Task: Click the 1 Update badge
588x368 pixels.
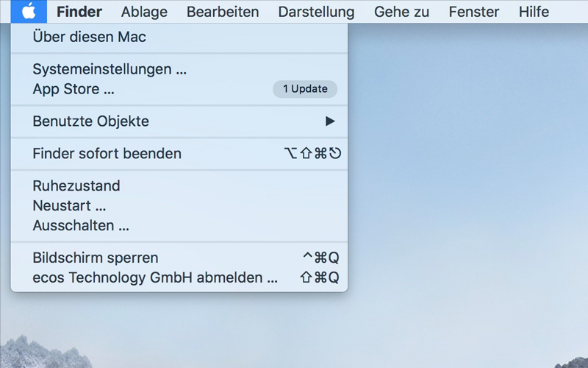Action: click(305, 89)
